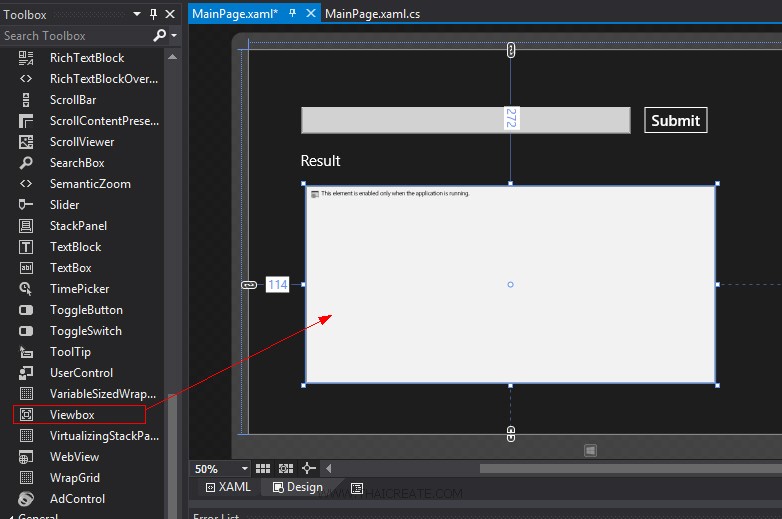Click the SemanticZoom toolbox item
This screenshot has width=782, height=519.
click(89, 184)
